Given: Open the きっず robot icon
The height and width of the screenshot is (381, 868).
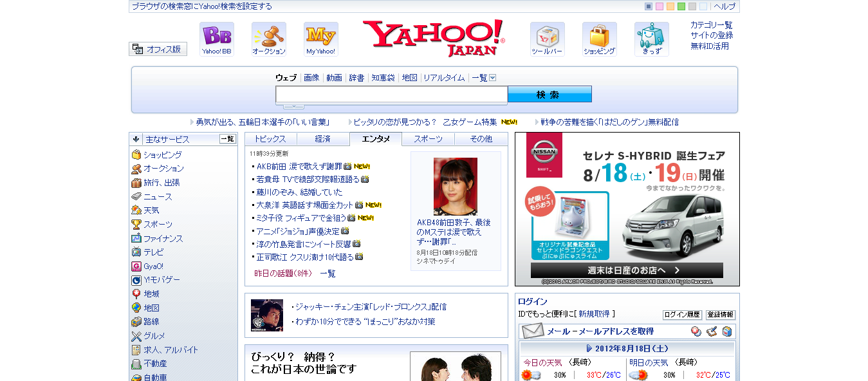Looking at the screenshot, I should coord(652,39).
